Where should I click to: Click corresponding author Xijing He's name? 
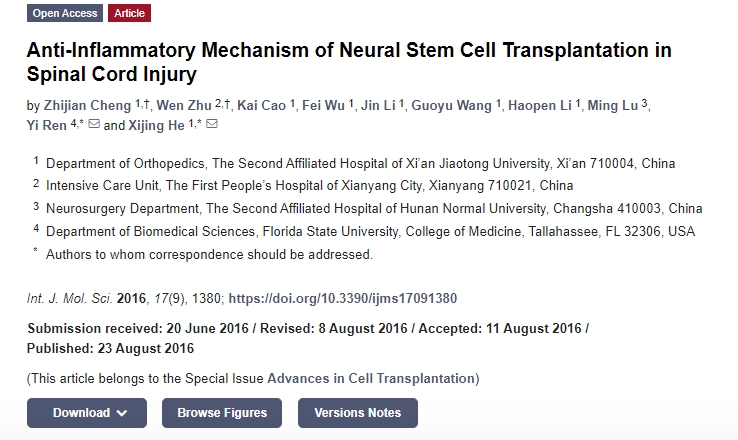tap(156, 125)
